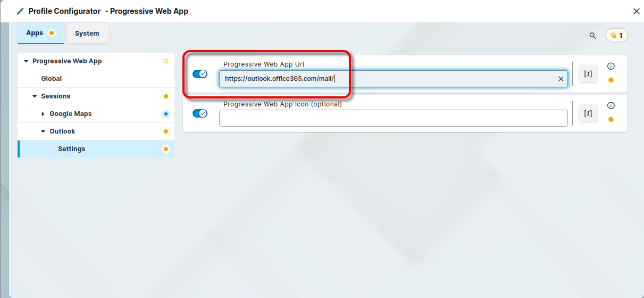644x298 pixels.
Task: Show info for Progressive Web App Icon
Action: pos(610,106)
